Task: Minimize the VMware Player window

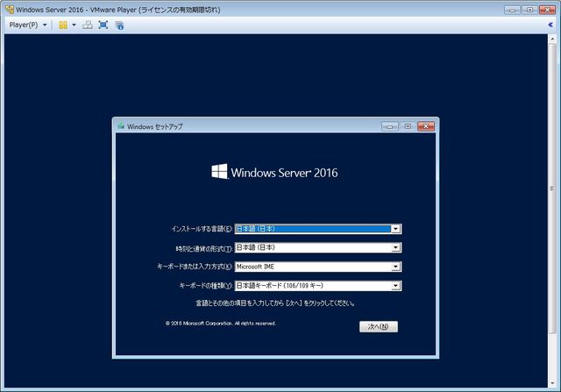Action: (512, 10)
